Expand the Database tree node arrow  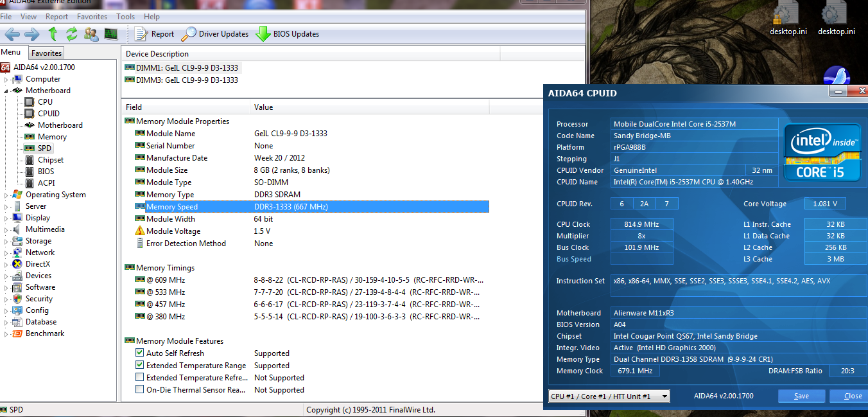6,322
